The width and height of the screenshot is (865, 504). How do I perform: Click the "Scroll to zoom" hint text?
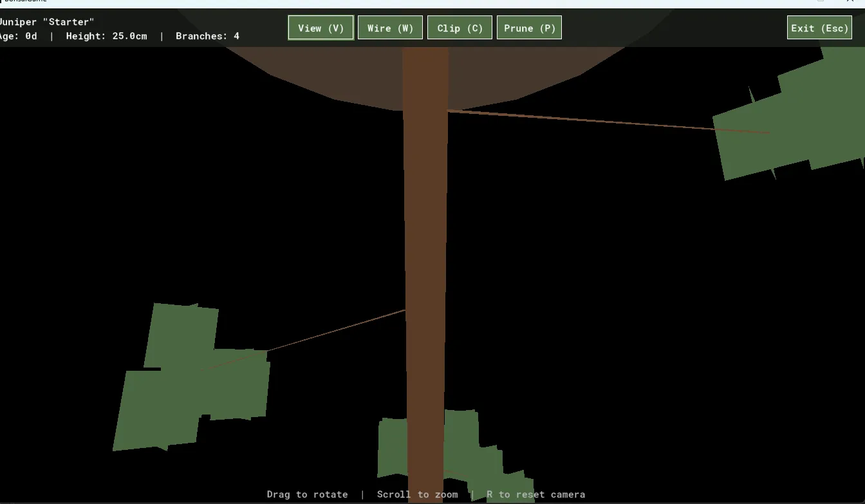click(x=417, y=494)
